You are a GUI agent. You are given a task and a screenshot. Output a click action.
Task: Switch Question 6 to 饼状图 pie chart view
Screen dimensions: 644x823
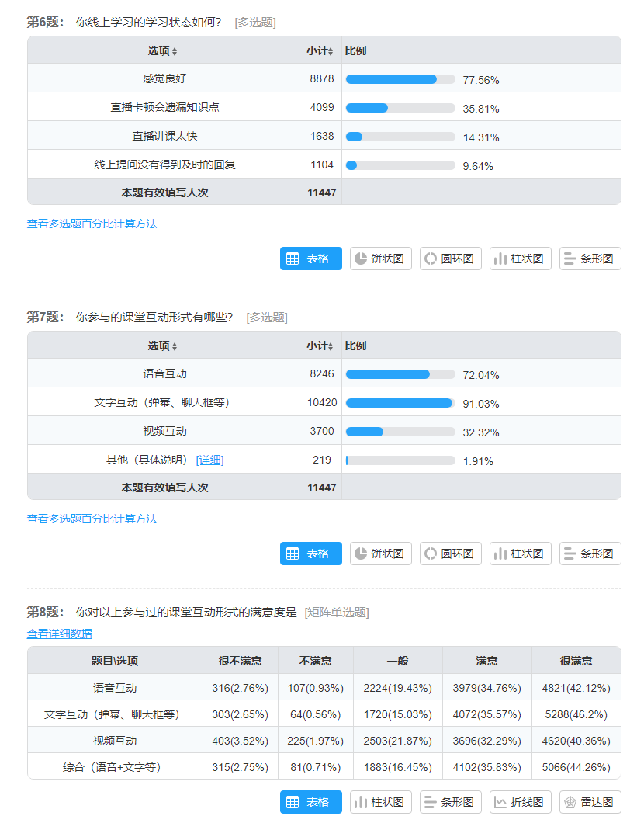coord(380,259)
